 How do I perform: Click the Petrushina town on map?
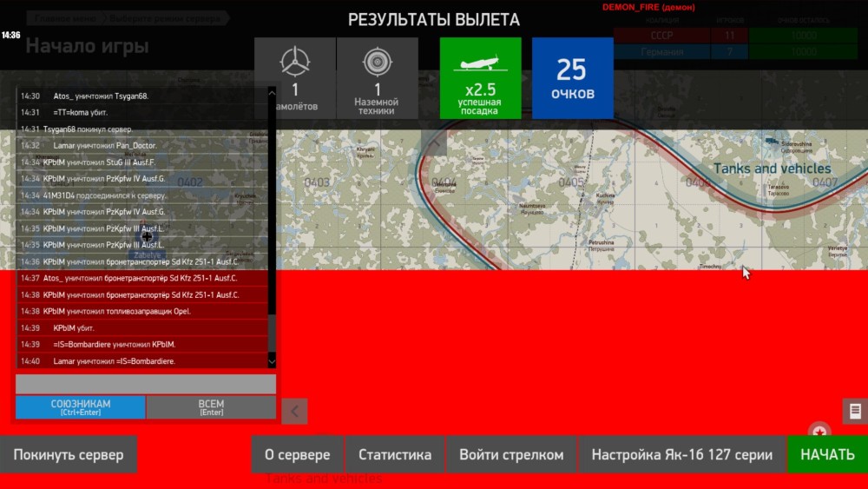click(x=601, y=243)
